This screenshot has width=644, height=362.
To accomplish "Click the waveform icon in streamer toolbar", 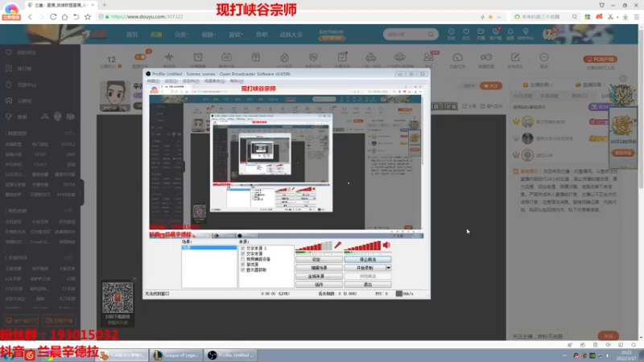I will pyautogui.click(x=169, y=57).
